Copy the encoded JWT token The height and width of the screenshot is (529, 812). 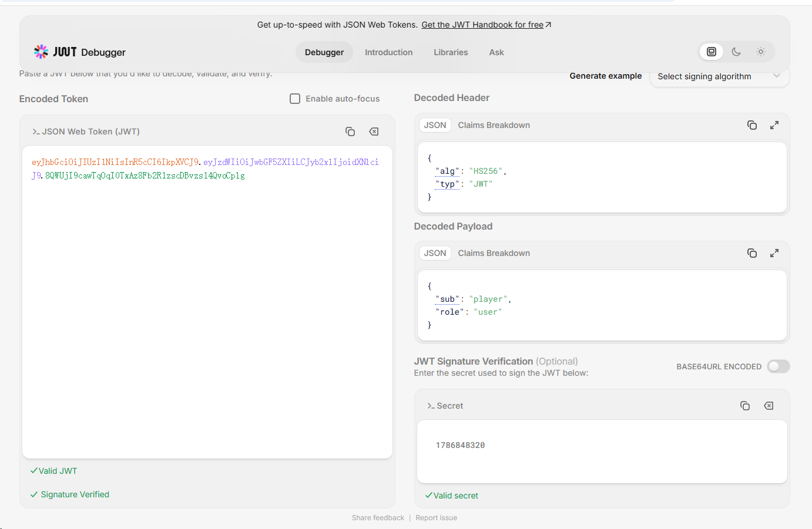point(350,132)
